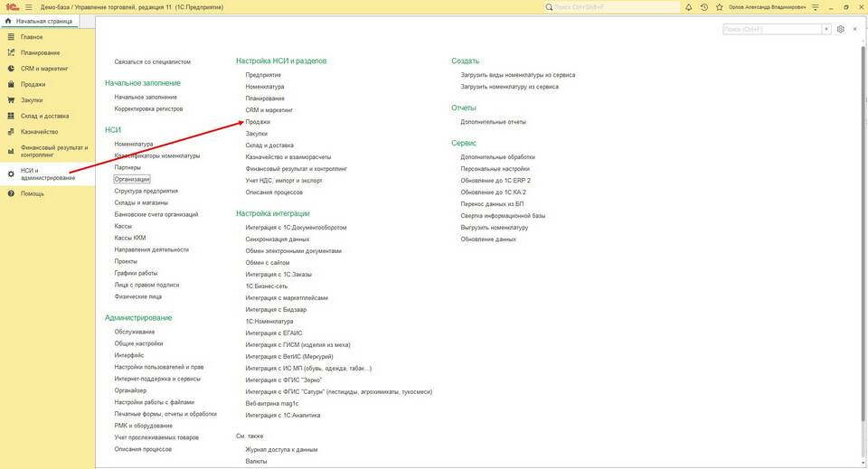Image resolution: width=868 pixels, height=469 pixels.
Task: Open the history clock icon
Action: click(704, 7)
